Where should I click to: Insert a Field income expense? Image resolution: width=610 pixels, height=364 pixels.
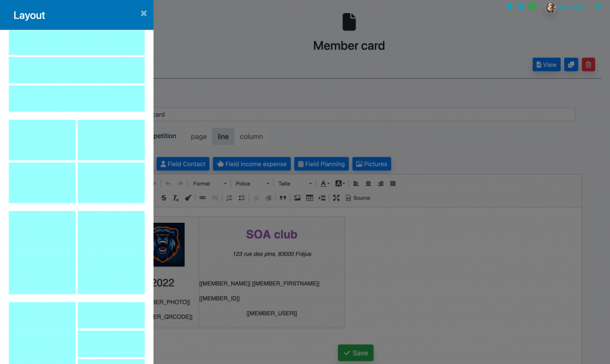point(252,164)
